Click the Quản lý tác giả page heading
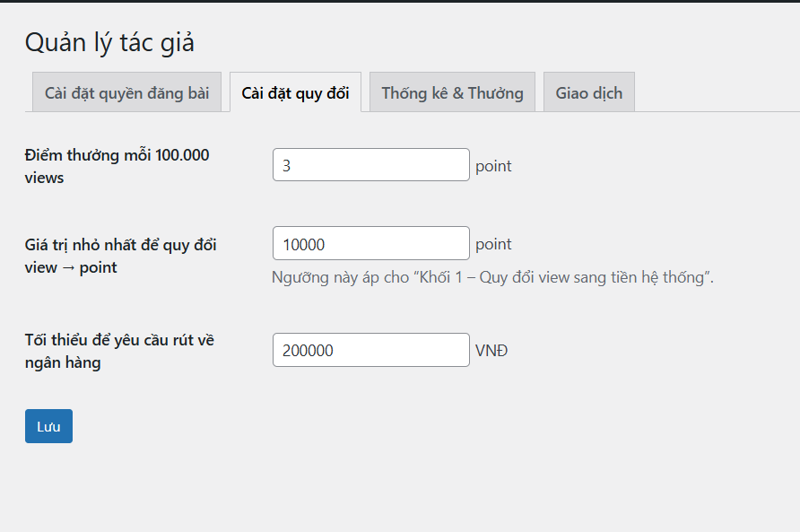 (x=109, y=42)
